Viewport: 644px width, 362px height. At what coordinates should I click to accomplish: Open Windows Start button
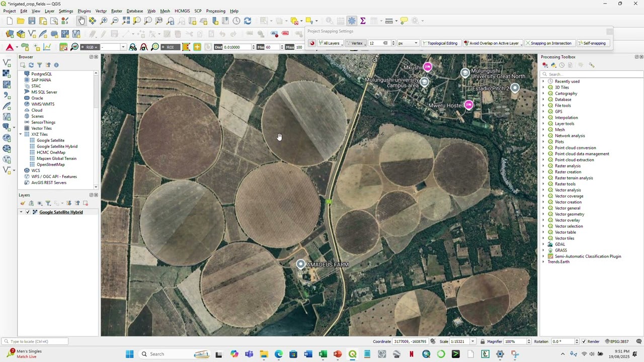point(129,354)
